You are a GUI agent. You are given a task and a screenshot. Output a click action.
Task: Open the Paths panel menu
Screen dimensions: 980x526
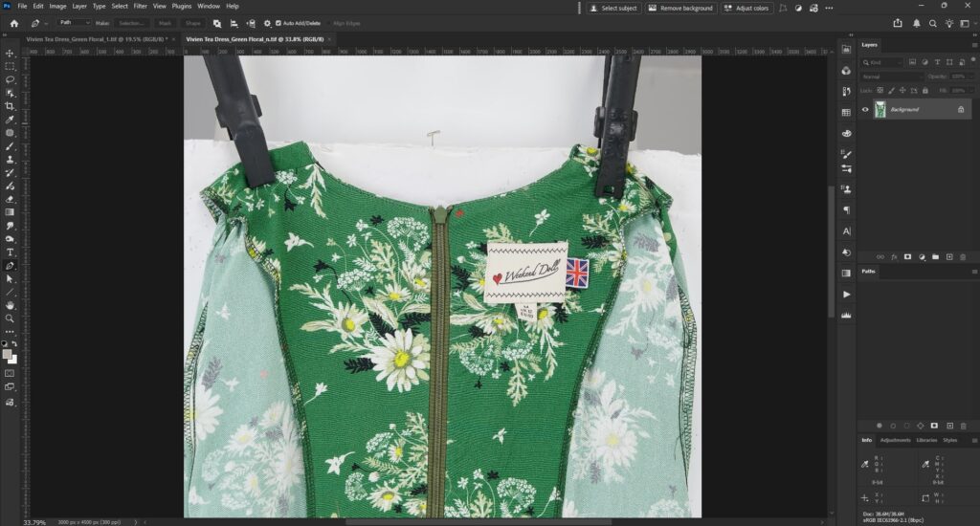973,272
